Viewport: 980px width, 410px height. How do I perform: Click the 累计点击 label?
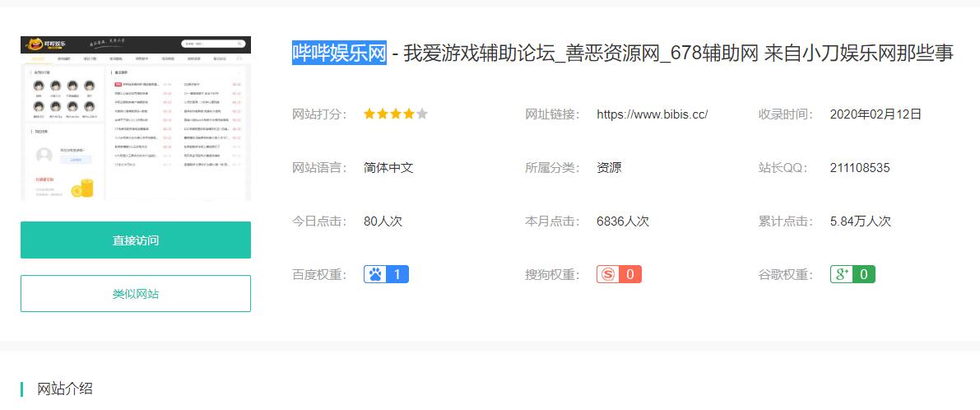coord(787,221)
